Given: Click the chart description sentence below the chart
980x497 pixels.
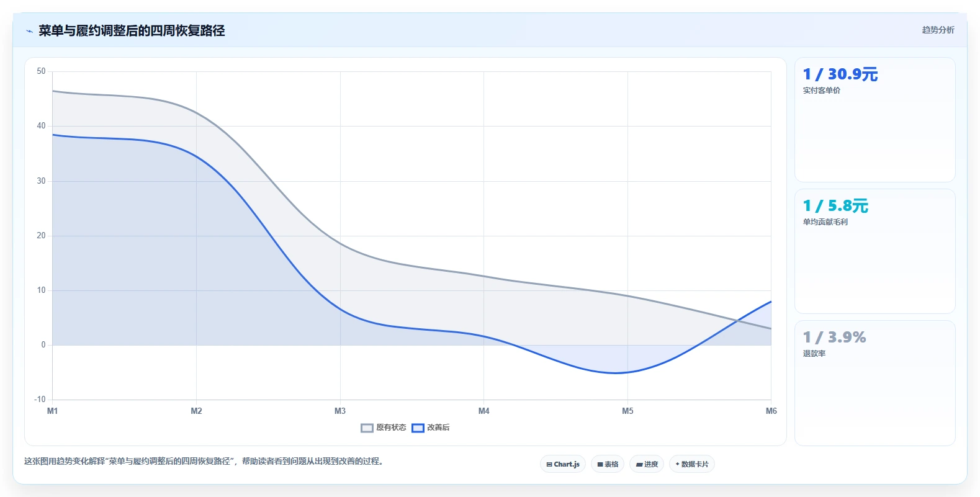Looking at the screenshot, I should coord(205,462).
